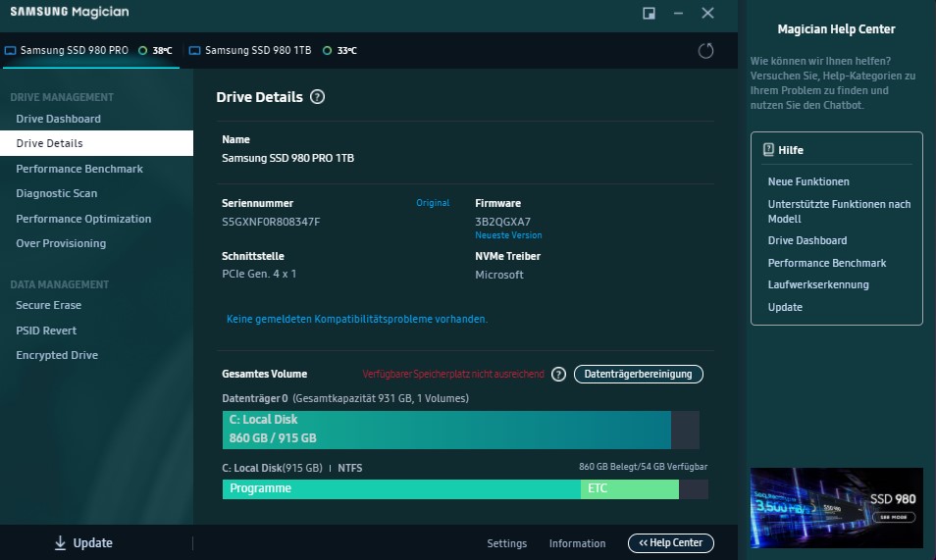Click the download arrow icon beside Update
Screen dimensions: 936x560
pyautogui.click(x=60, y=543)
